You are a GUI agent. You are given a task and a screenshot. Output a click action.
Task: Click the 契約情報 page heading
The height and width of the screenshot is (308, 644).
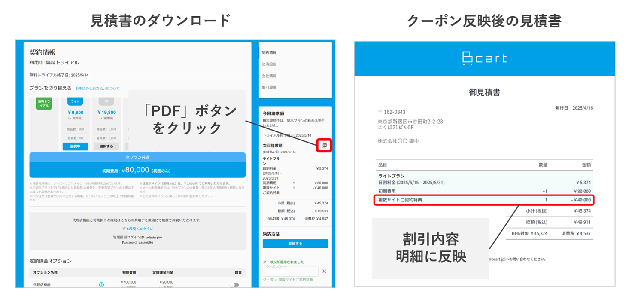coord(43,52)
